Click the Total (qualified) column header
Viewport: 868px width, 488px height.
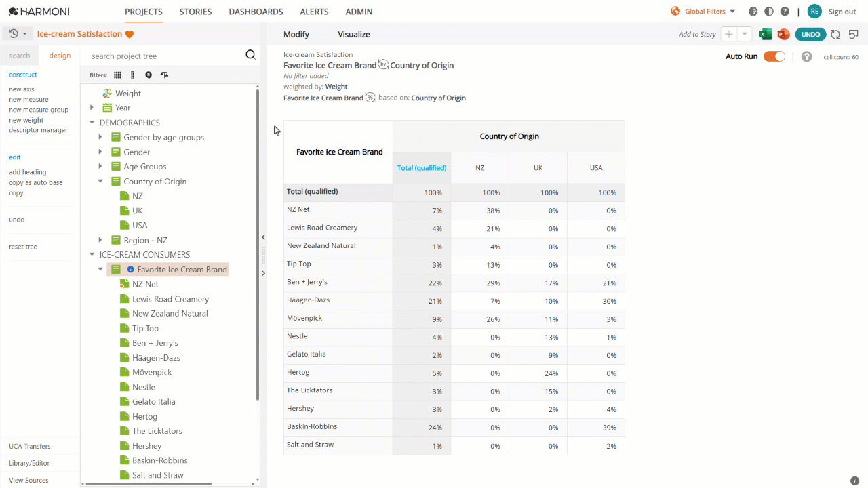tap(422, 168)
